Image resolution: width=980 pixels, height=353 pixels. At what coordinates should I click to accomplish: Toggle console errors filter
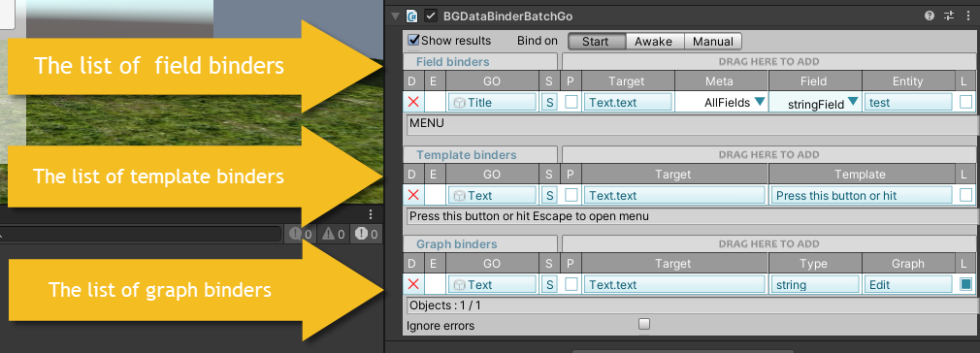point(367,235)
